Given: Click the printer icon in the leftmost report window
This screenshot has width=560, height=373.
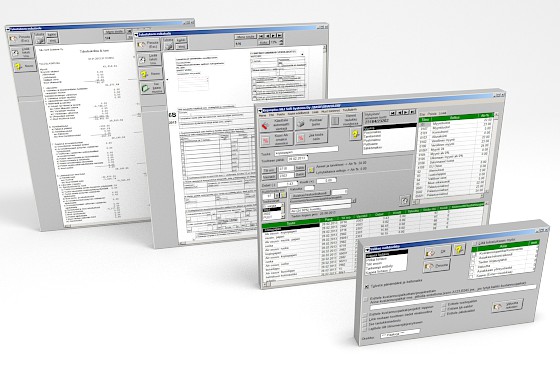Looking at the screenshot, I should click(x=39, y=39).
